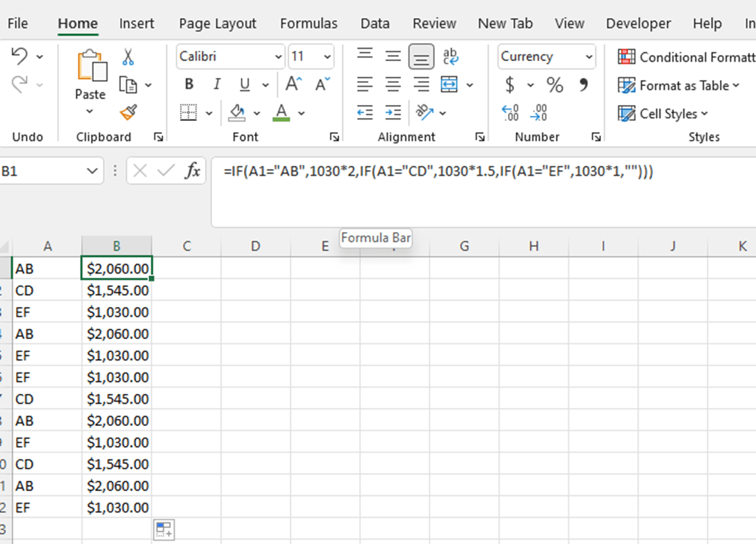Set Middle Align for cell
756x544 pixels.
point(393,56)
